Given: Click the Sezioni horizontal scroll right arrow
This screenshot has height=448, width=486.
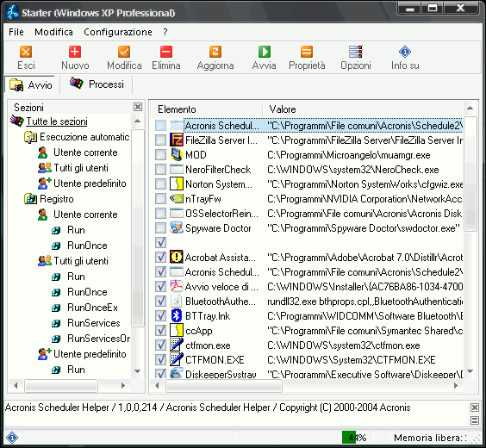Looking at the screenshot, I should pos(123,385).
